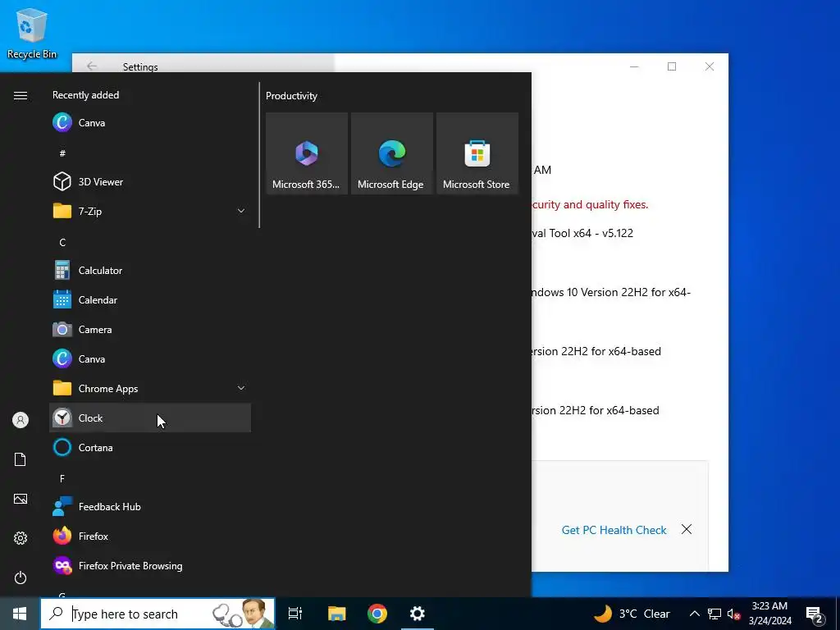Open Google Chrome from taskbar

[377, 614]
